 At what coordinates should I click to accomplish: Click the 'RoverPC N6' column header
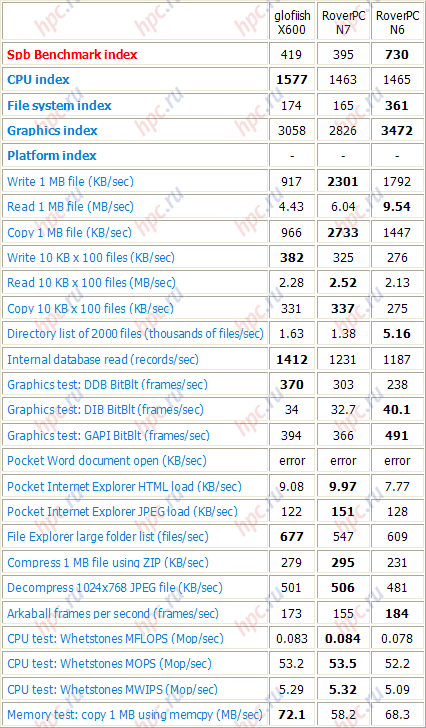point(397,23)
